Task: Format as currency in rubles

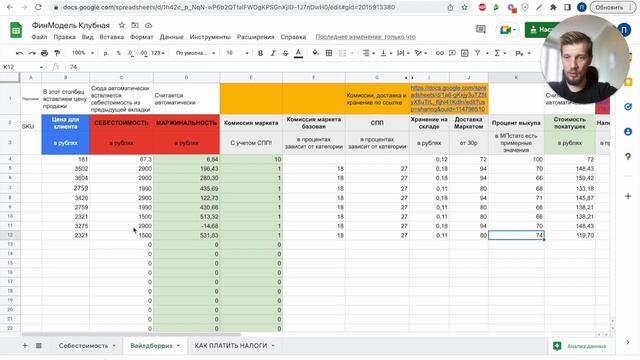Action: (106, 53)
